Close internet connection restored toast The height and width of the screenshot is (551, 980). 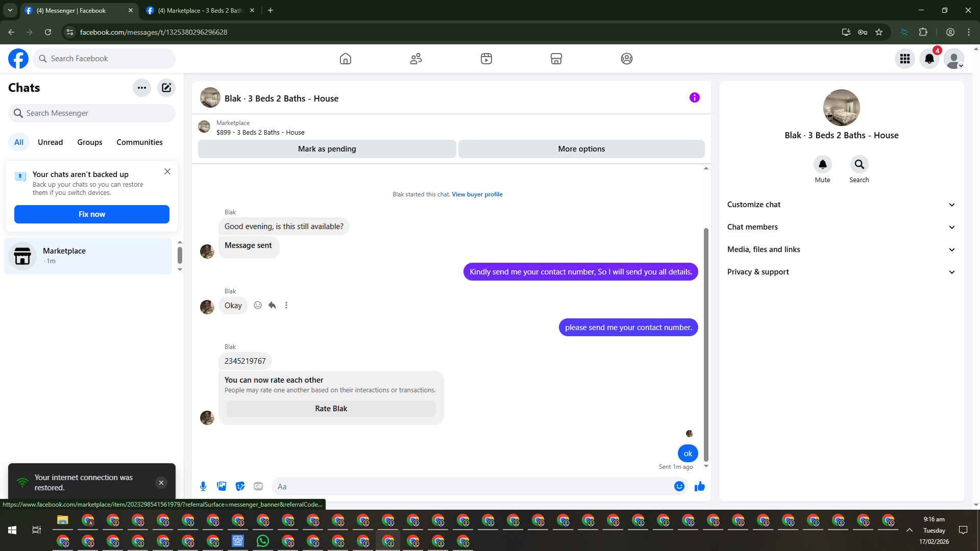161,483
